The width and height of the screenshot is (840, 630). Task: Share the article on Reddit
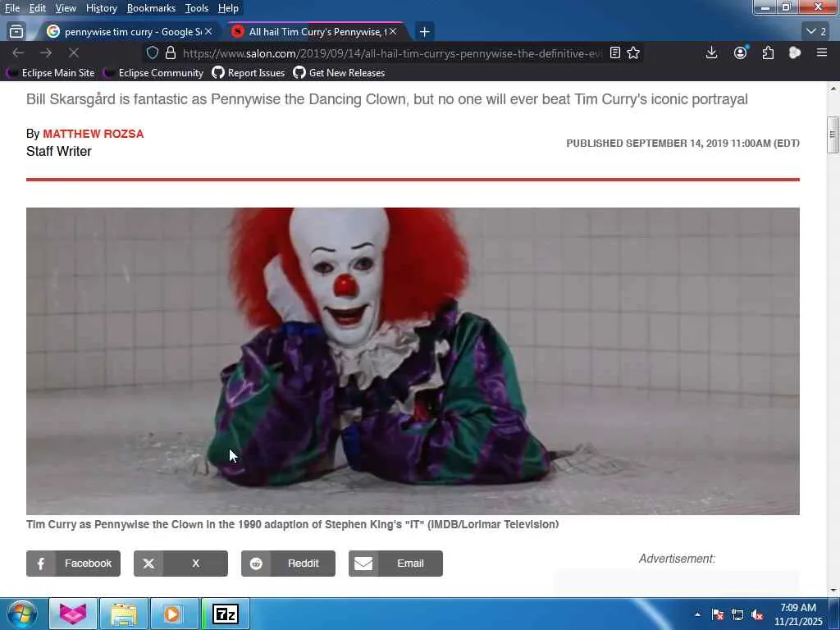(x=288, y=564)
